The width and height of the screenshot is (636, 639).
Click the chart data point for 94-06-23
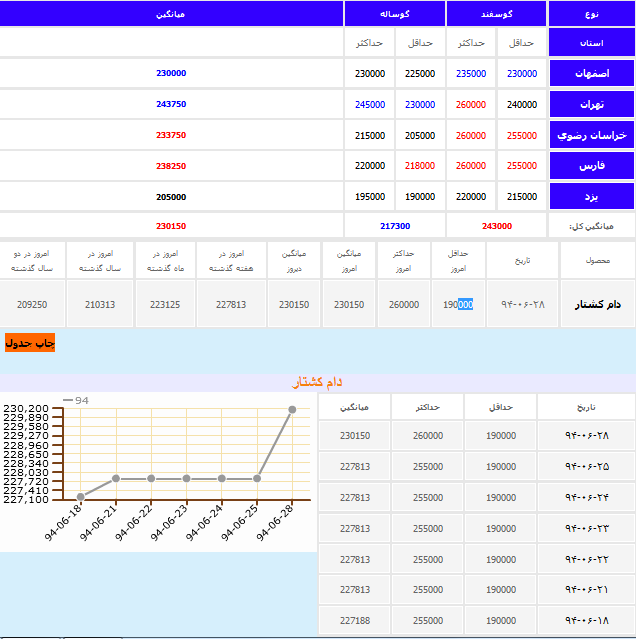186,478
